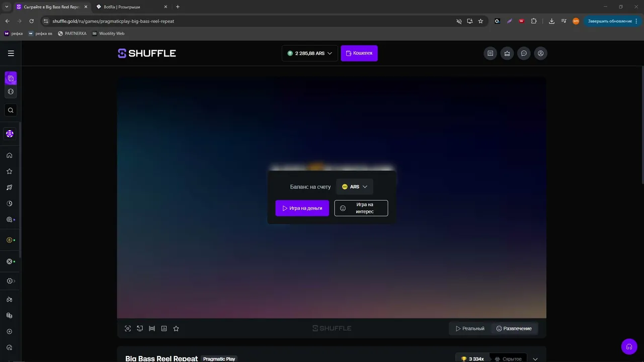Click the trophy 3 334x badge
This screenshot has width=644, height=362.
pos(472,359)
